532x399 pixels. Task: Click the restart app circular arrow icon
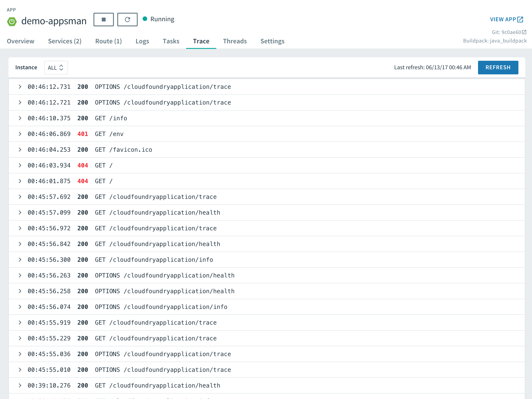127,20
